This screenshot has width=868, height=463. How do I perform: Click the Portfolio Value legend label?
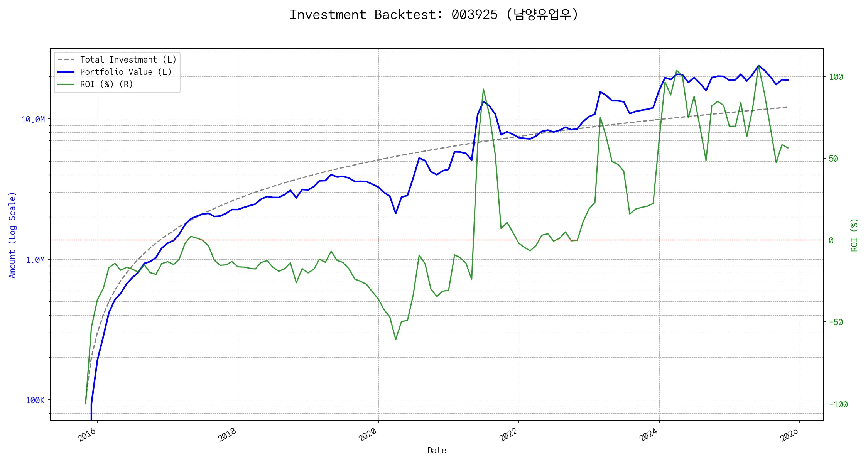pyautogui.click(x=126, y=72)
